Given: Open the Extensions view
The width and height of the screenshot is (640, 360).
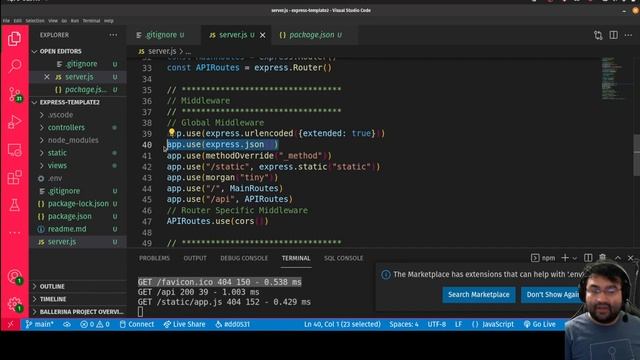Looking at the screenshot, I should [x=15, y=178].
